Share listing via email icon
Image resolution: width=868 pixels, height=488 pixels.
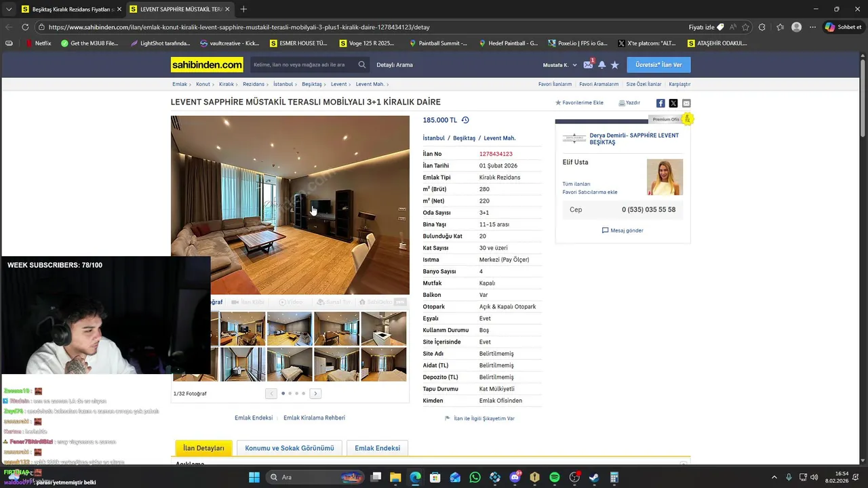686,103
